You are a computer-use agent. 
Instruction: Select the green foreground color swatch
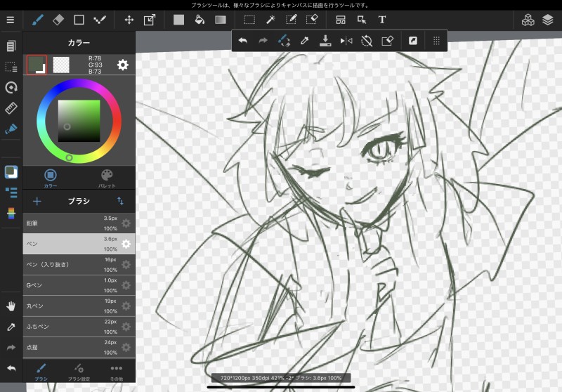(x=37, y=65)
